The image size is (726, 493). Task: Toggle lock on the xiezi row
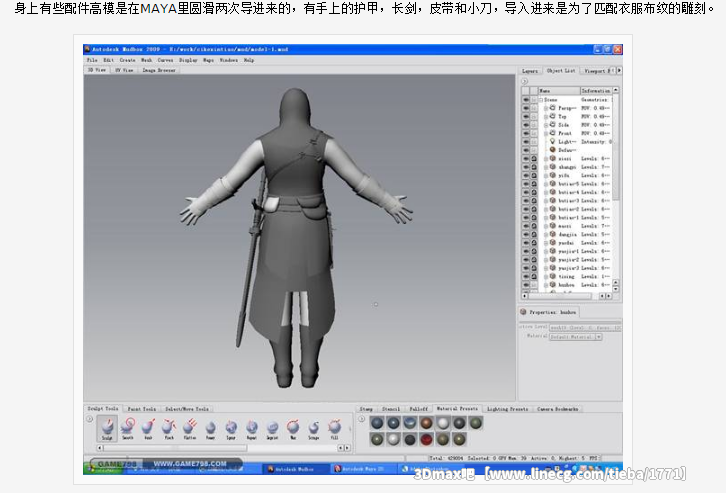pyautogui.click(x=534, y=158)
